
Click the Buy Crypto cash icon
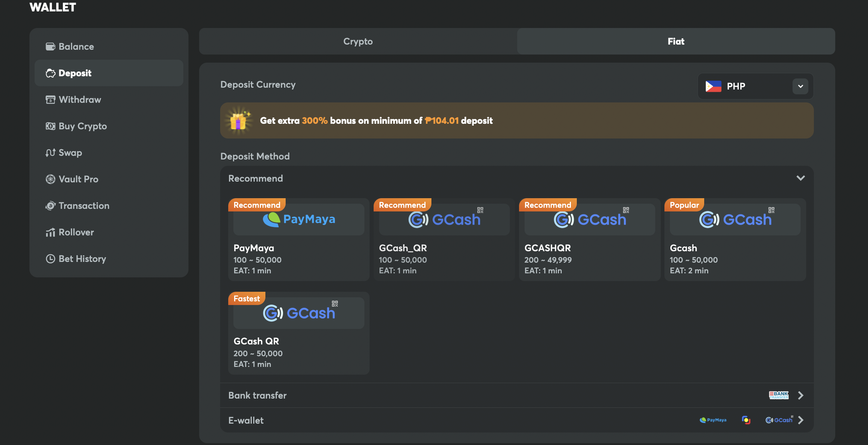tap(50, 126)
